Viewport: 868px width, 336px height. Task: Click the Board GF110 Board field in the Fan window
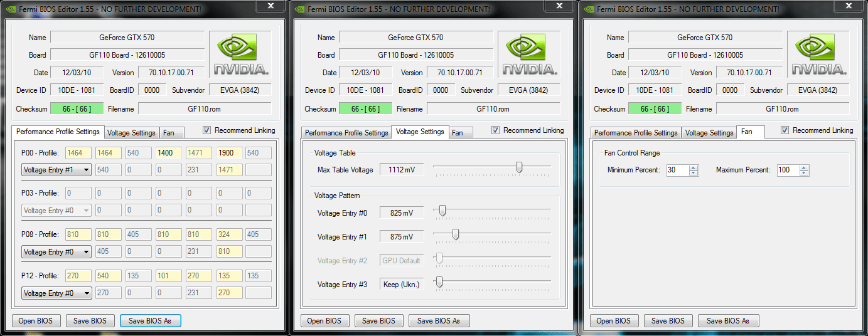tap(705, 55)
